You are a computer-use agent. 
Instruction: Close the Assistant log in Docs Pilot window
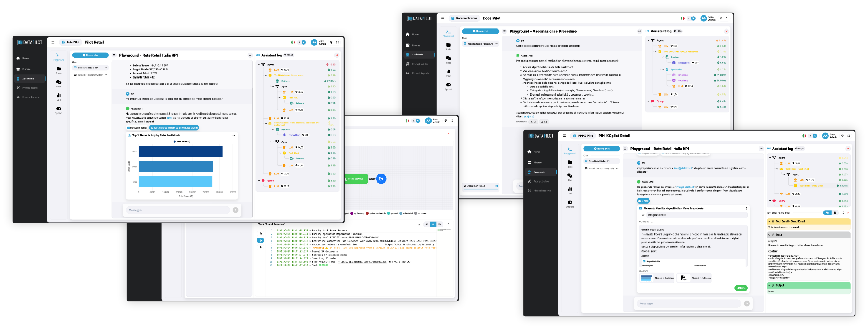pos(726,31)
